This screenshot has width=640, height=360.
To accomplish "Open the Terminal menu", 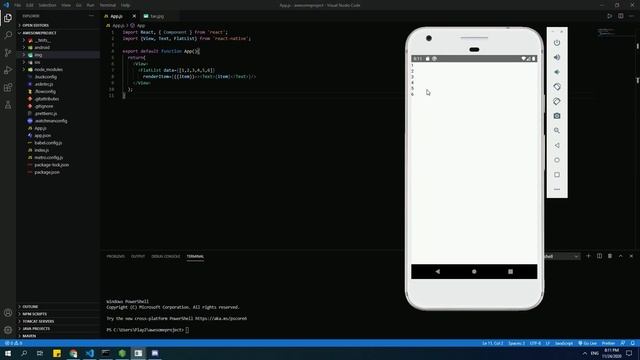I will pyautogui.click(x=108, y=5).
